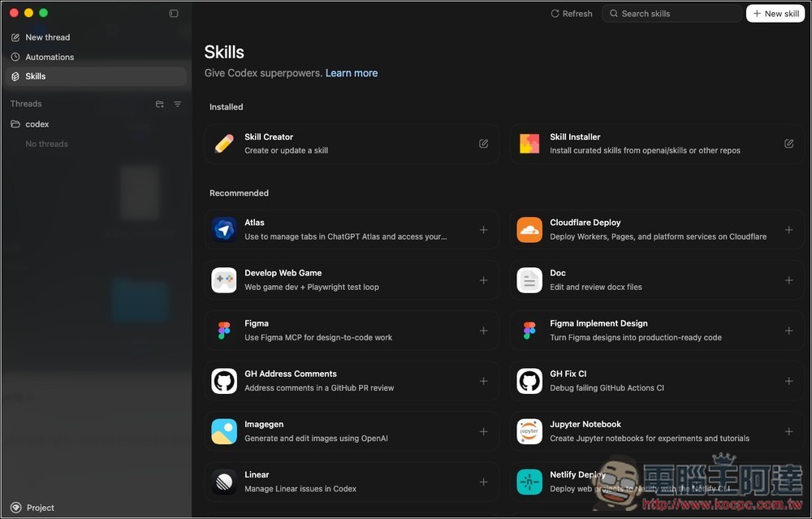Expand the codex folder in Threads
The width and height of the screenshot is (812, 519).
point(37,124)
